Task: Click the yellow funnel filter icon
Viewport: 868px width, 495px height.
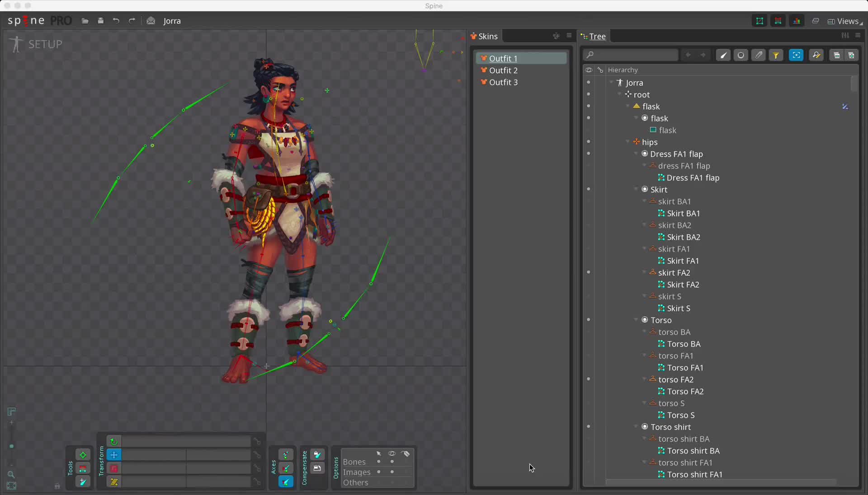Action: pos(776,55)
